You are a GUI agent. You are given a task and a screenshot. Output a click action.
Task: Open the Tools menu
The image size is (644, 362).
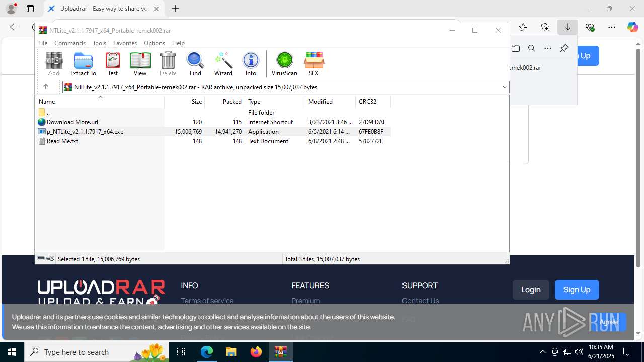(x=99, y=43)
